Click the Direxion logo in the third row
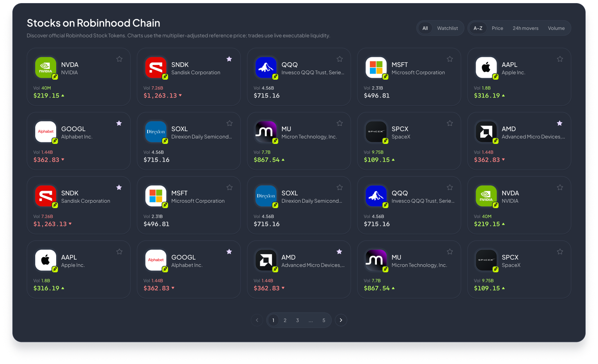The width and height of the screenshot is (598, 364). click(266, 196)
